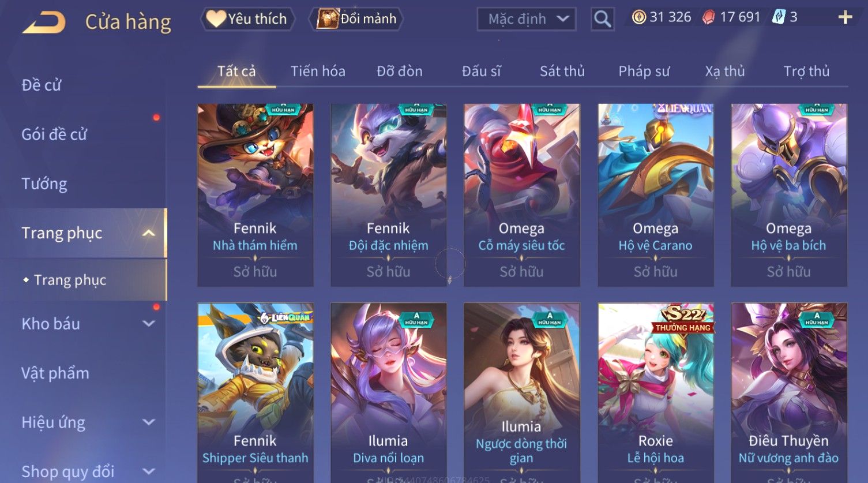
Task: Tap the blue voucher ticket icon
Action: tap(779, 17)
